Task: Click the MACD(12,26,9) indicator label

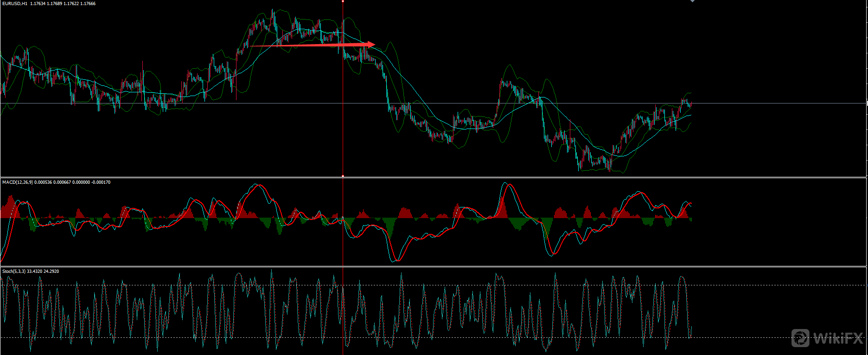Action: pyautogui.click(x=18, y=182)
